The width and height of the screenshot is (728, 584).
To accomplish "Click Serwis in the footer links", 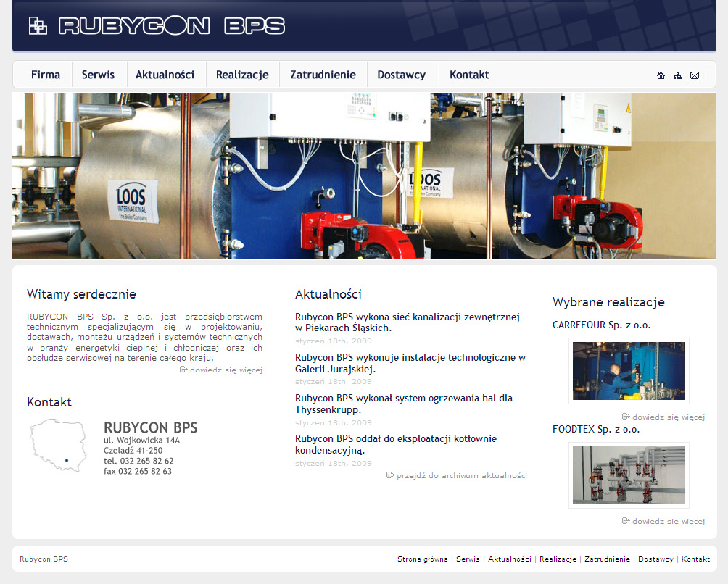I will 468,559.
